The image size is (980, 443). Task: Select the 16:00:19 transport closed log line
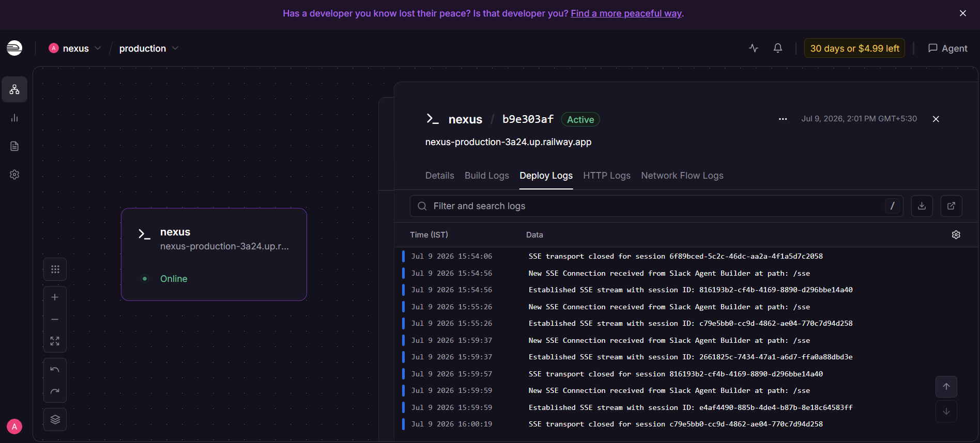point(686,424)
